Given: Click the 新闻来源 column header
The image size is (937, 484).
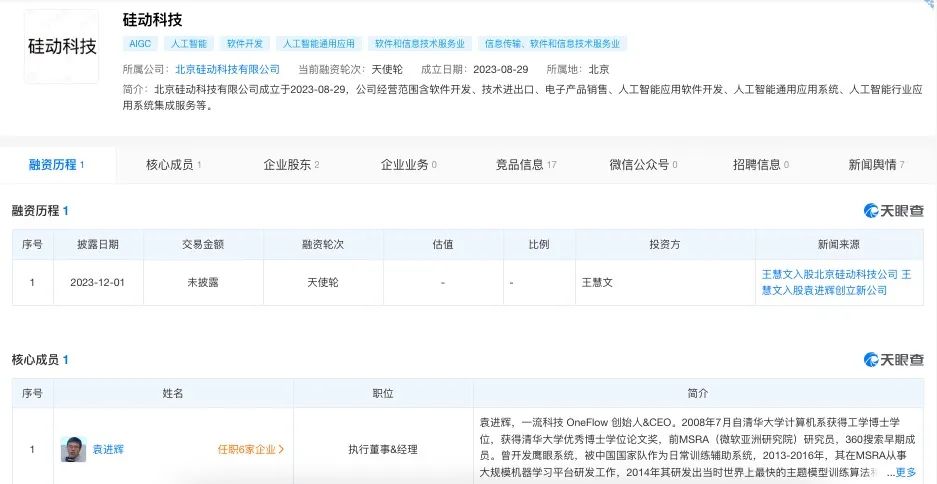Looking at the screenshot, I should 839,244.
